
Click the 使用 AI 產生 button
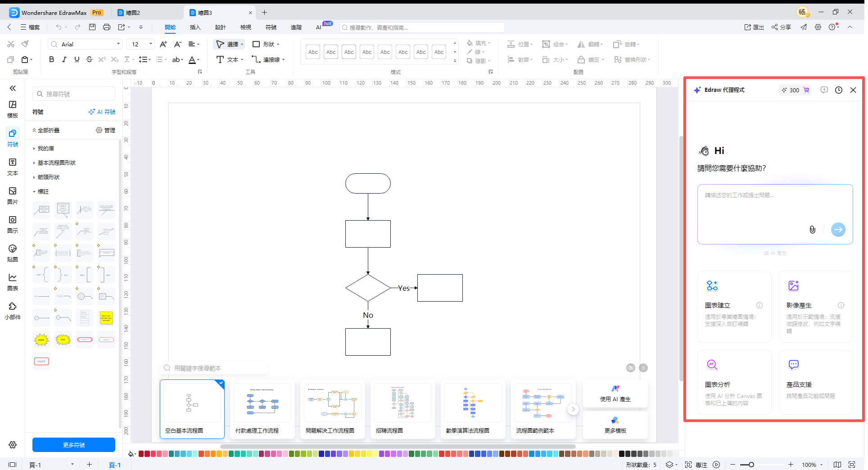click(615, 394)
